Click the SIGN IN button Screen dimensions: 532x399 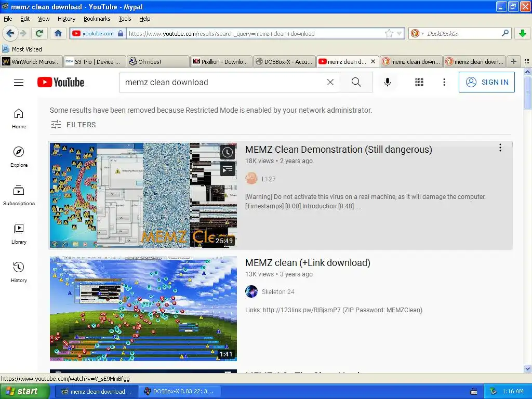486,82
